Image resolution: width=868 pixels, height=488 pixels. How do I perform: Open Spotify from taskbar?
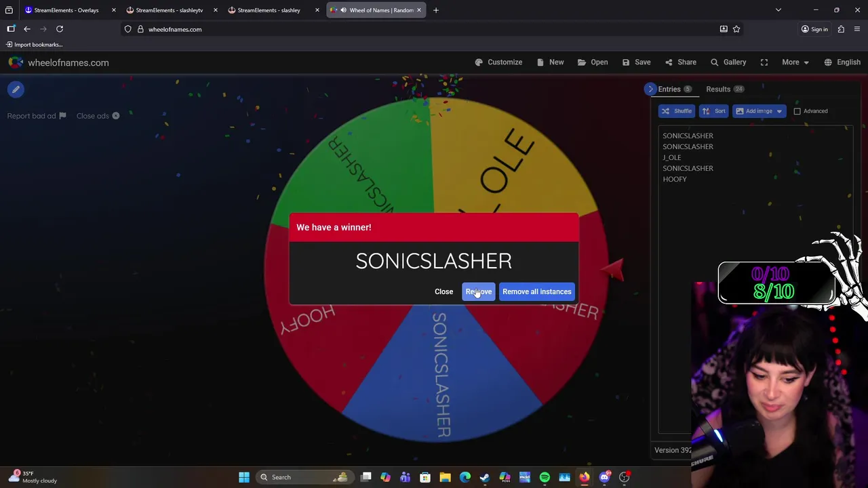[545, 477]
